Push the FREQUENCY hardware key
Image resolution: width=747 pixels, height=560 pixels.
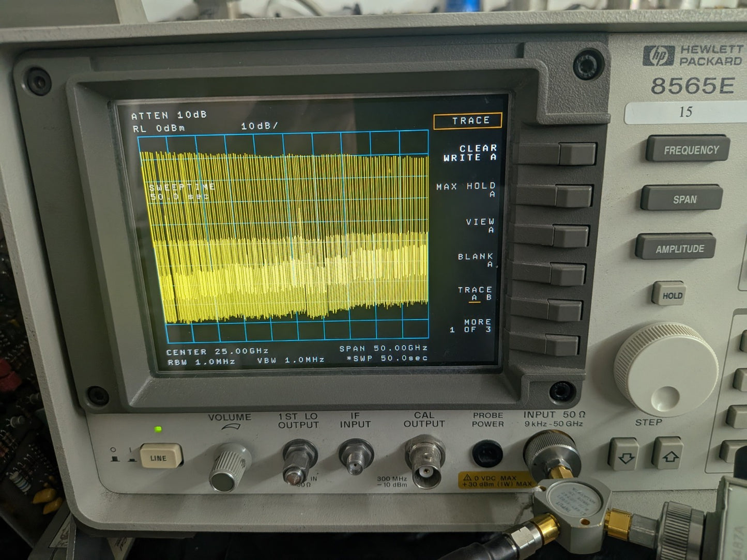click(x=688, y=149)
